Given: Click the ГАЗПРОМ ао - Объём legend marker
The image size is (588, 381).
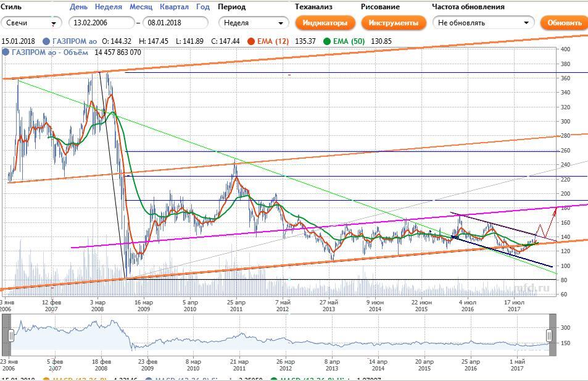Looking at the screenshot, I should tap(6, 52).
